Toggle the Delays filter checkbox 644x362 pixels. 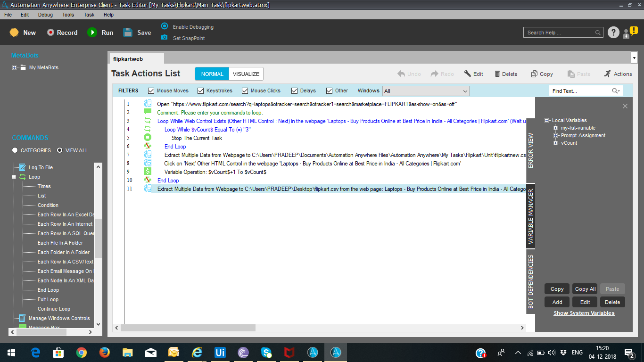point(294,90)
